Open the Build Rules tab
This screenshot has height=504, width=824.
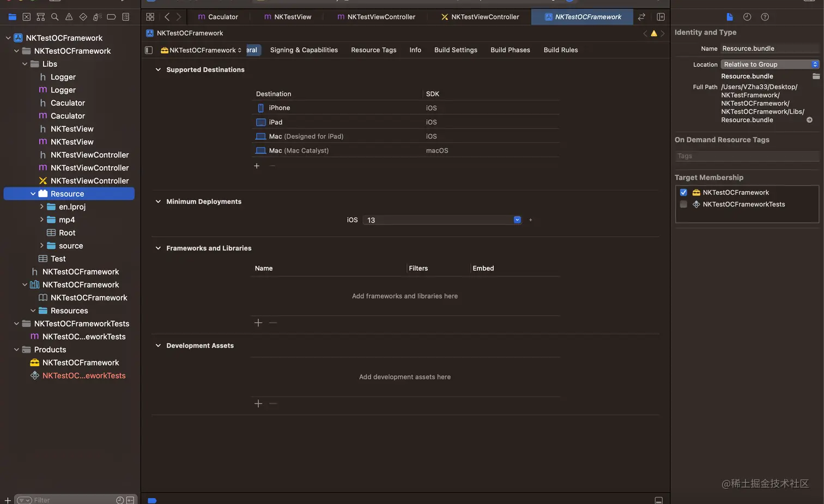point(561,50)
